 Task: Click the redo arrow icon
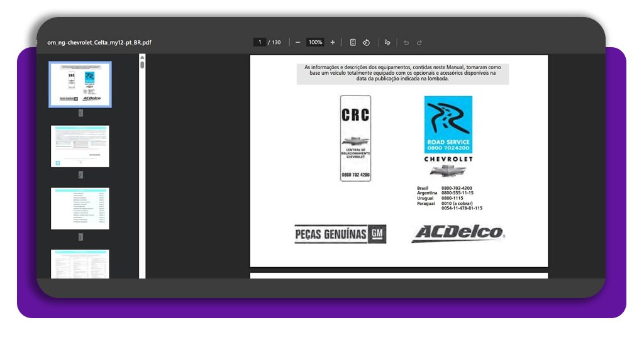(419, 42)
